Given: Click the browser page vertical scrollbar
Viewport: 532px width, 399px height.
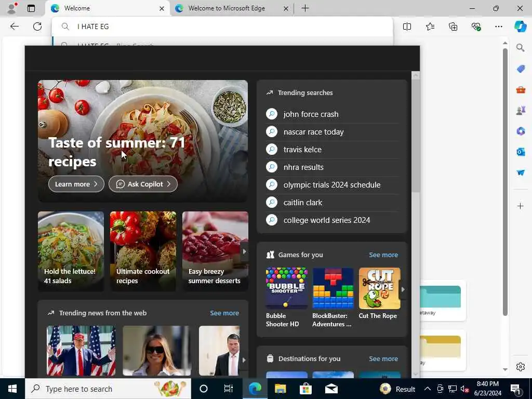Looking at the screenshot, I should 505,182.
